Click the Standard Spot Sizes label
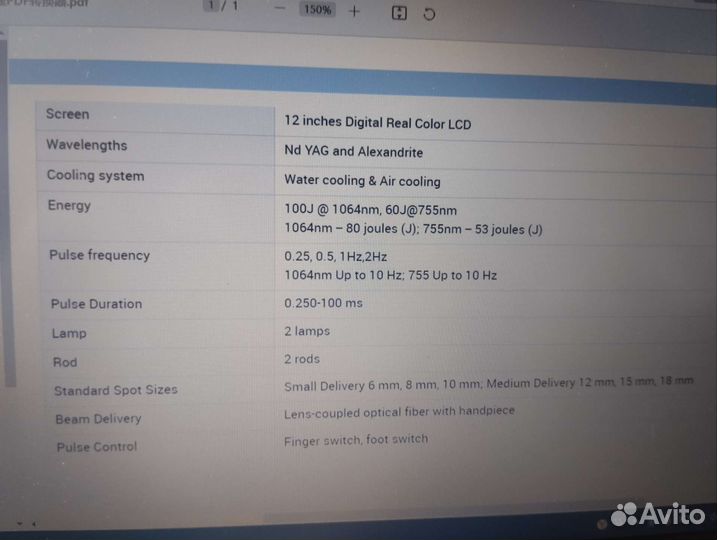 click(x=115, y=390)
